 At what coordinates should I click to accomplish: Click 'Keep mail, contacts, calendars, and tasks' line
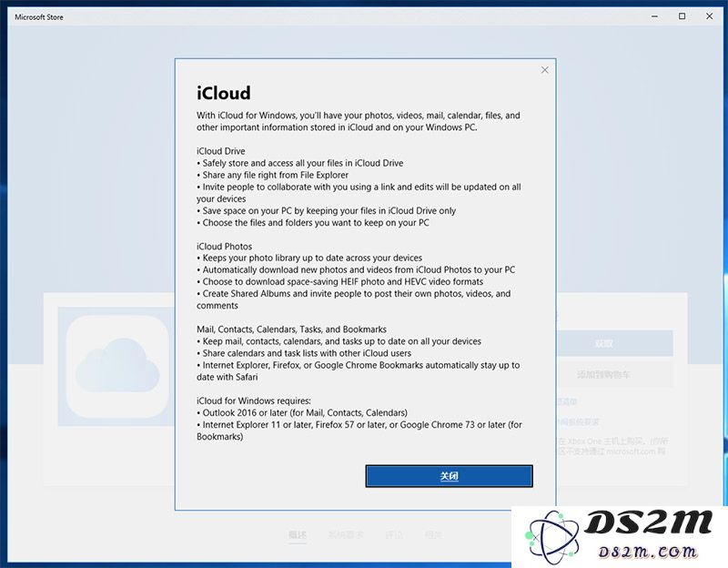pos(339,341)
